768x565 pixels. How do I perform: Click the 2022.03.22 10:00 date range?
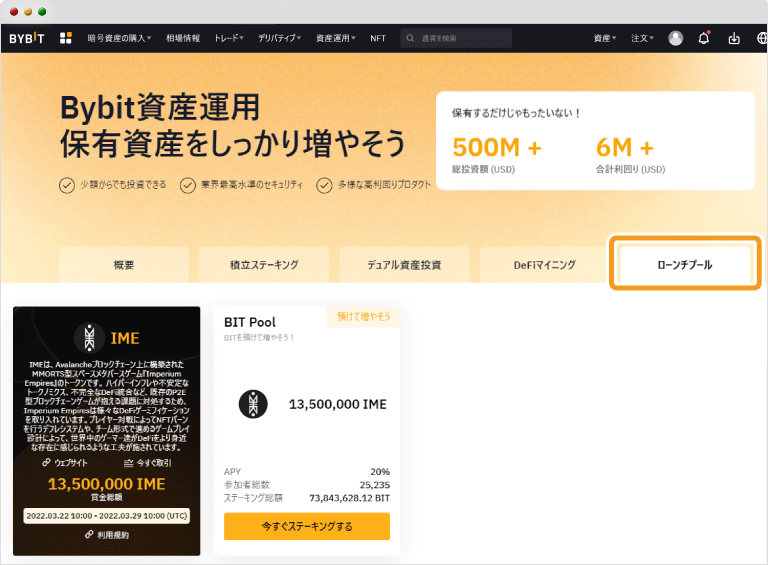[x=106, y=516]
